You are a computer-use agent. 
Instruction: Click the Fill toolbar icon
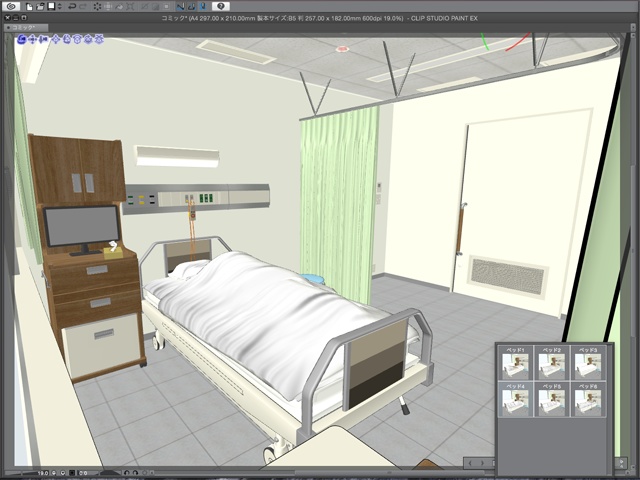[x=119, y=6]
